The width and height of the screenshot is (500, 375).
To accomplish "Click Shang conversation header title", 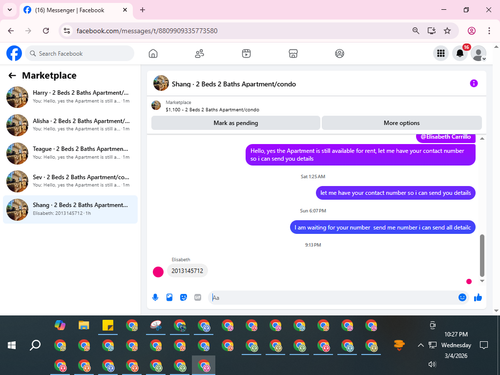I will tap(234, 84).
